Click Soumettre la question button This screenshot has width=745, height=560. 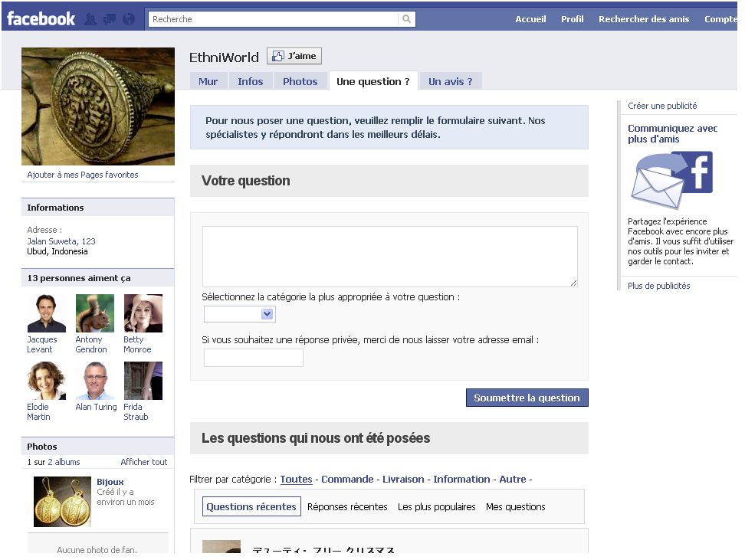point(527,398)
